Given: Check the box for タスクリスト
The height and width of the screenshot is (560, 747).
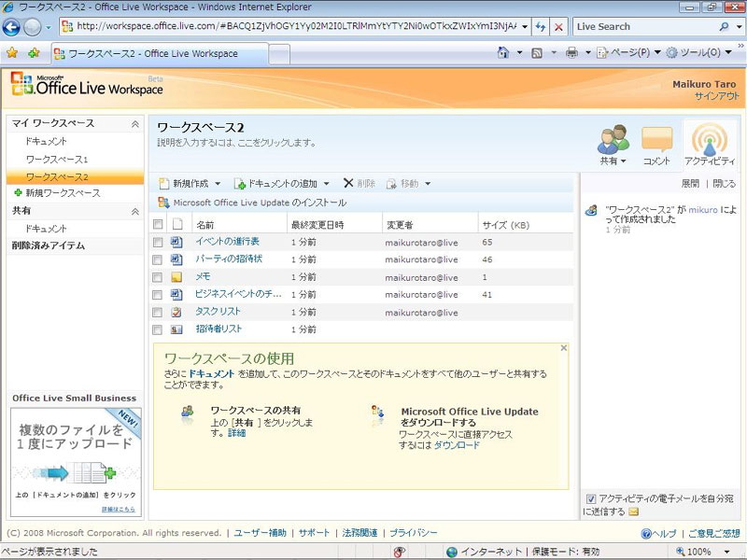Looking at the screenshot, I should (x=157, y=313).
